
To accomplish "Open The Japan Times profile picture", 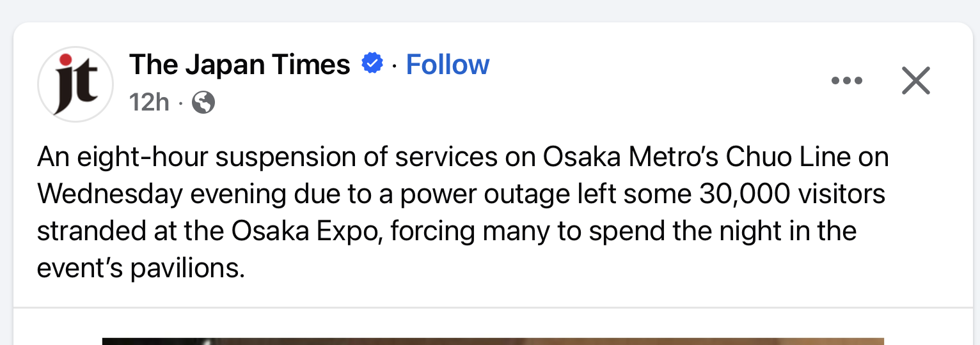I will coord(75,84).
